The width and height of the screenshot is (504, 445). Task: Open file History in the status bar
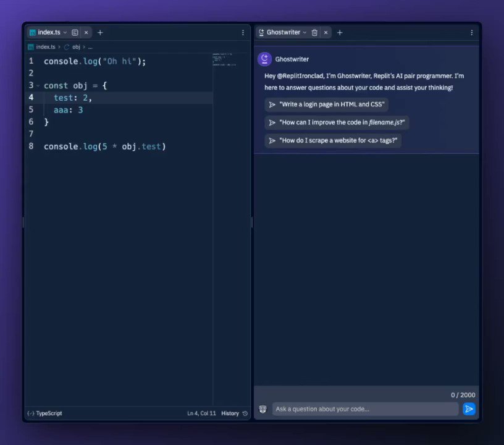coord(234,413)
